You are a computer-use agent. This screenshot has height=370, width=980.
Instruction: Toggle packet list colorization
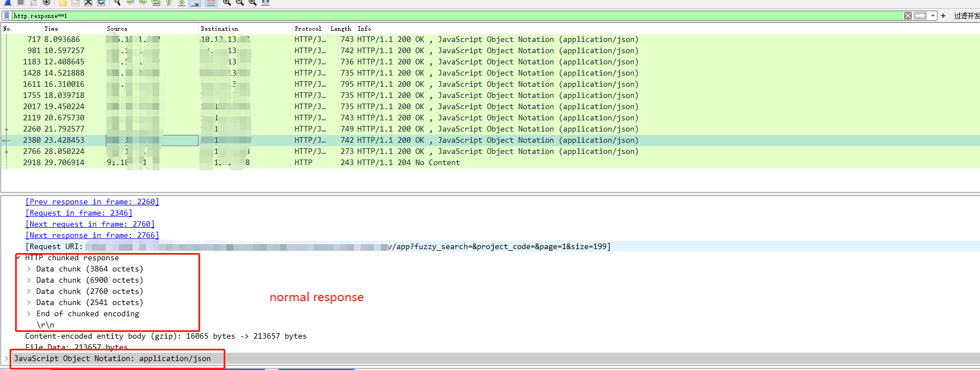(211, 2)
